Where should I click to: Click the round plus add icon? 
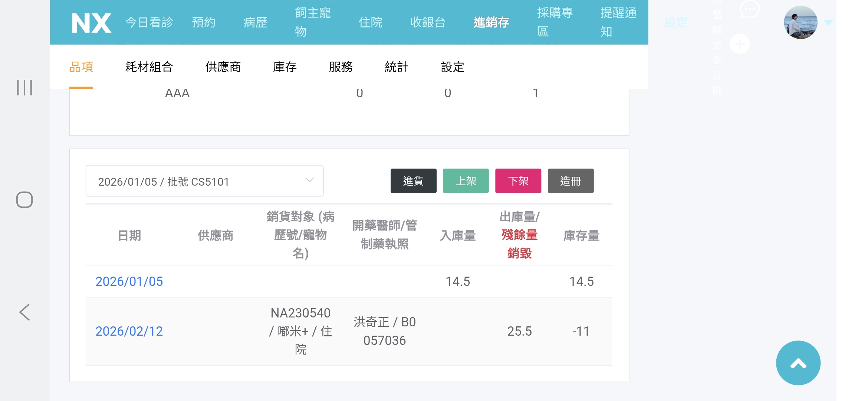pos(740,44)
